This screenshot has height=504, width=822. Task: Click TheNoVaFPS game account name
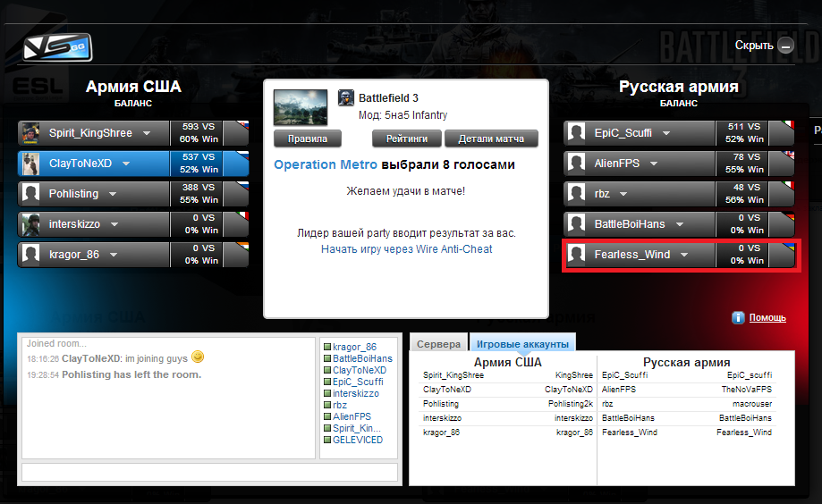pyautogui.click(x=747, y=390)
